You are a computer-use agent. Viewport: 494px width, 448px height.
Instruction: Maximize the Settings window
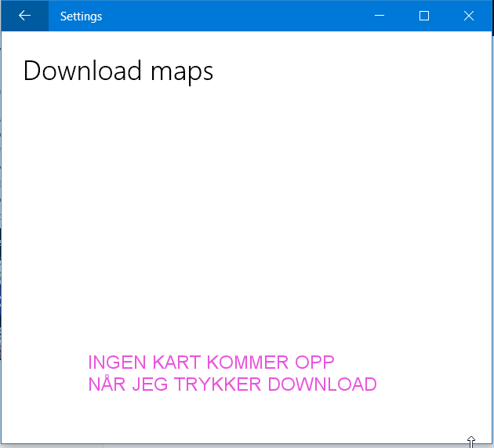[x=424, y=16]
